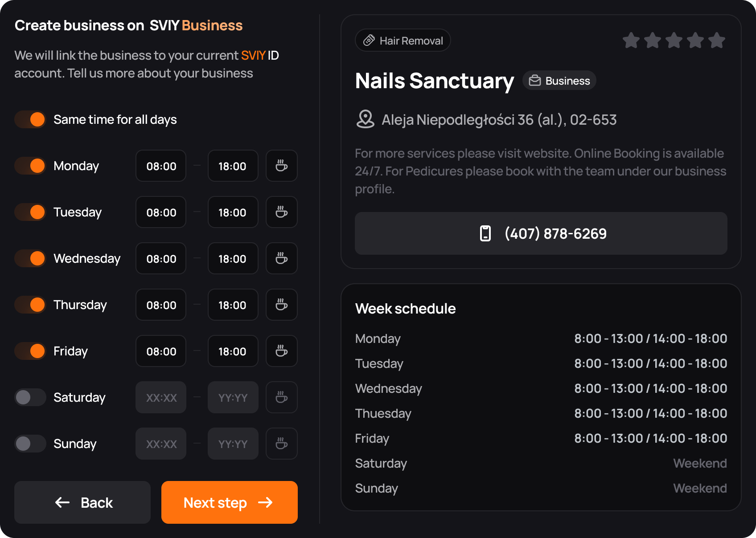This screenshot has height=538, width=756.
Task: Click address Aleja Niepodległości 36
Action: pyautogui.click(x=499, y=119)
